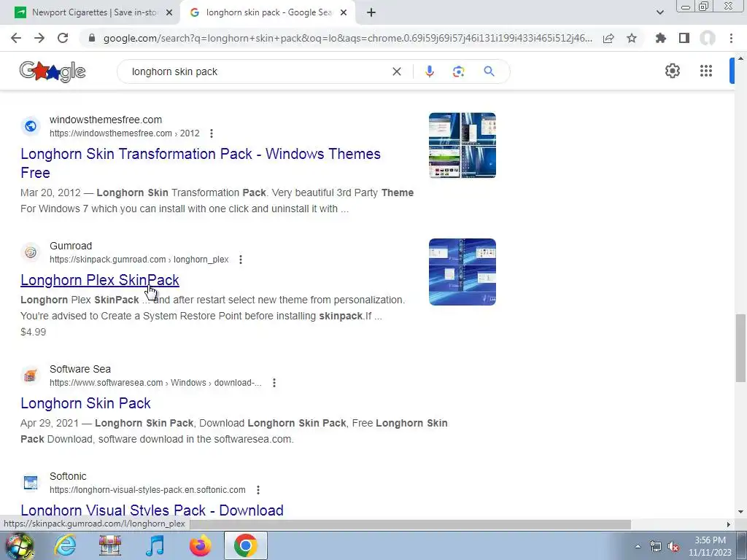Open the network tray icon
Viewport: 747px width, 560px height.
(x=656, y=547)
